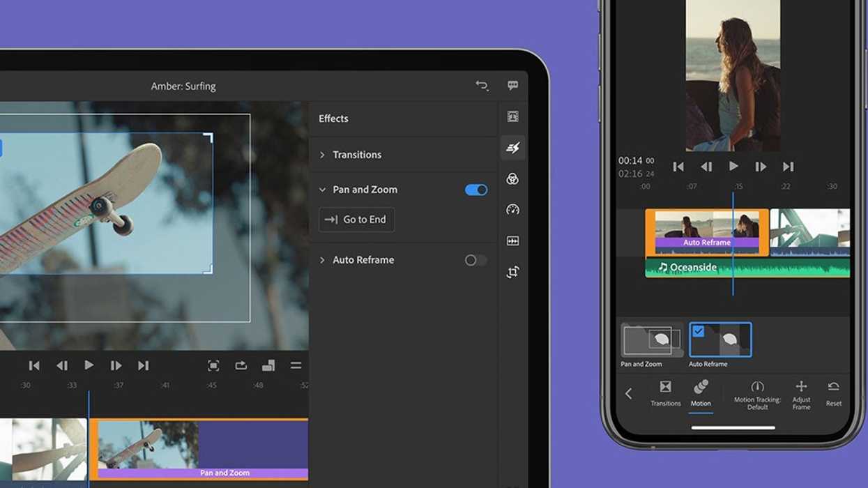Click the Go to End button
The height and width of the screenshot is (488, 868).
356,220
